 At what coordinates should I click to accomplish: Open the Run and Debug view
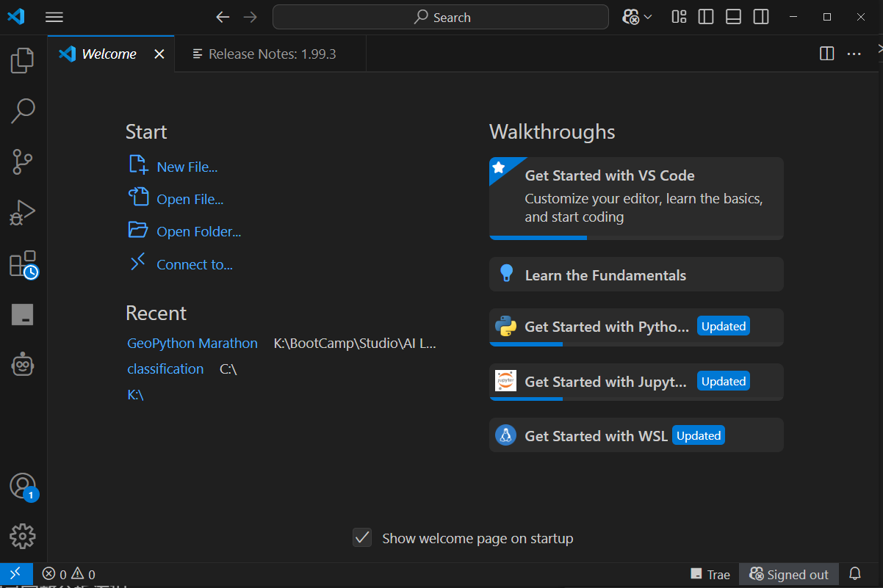pyautogui.click(x=23, y=212)
